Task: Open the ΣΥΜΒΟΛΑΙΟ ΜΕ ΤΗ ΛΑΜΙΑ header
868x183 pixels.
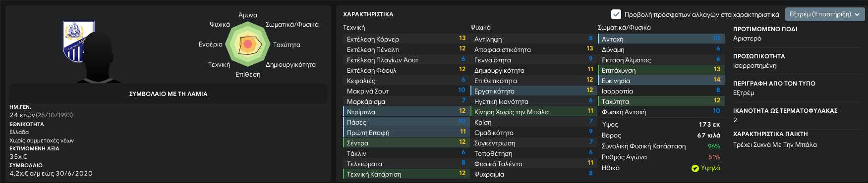Action: 168,93
